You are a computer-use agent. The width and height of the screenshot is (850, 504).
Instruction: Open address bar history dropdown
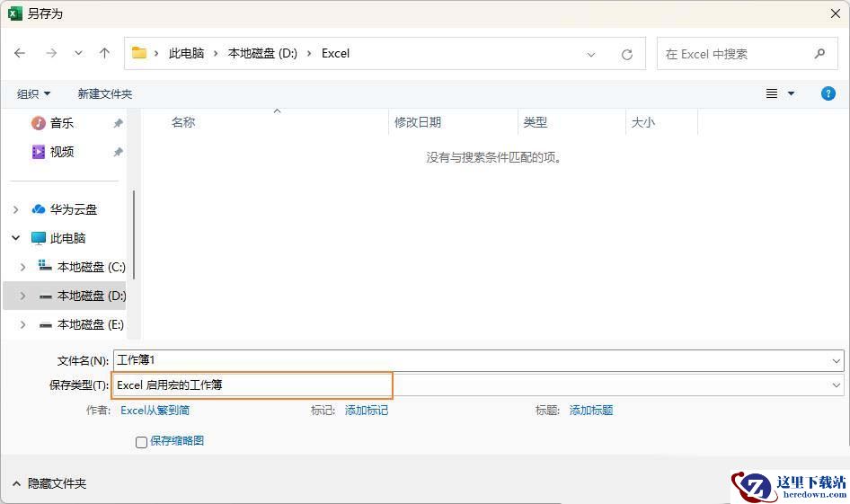(591, 54)
